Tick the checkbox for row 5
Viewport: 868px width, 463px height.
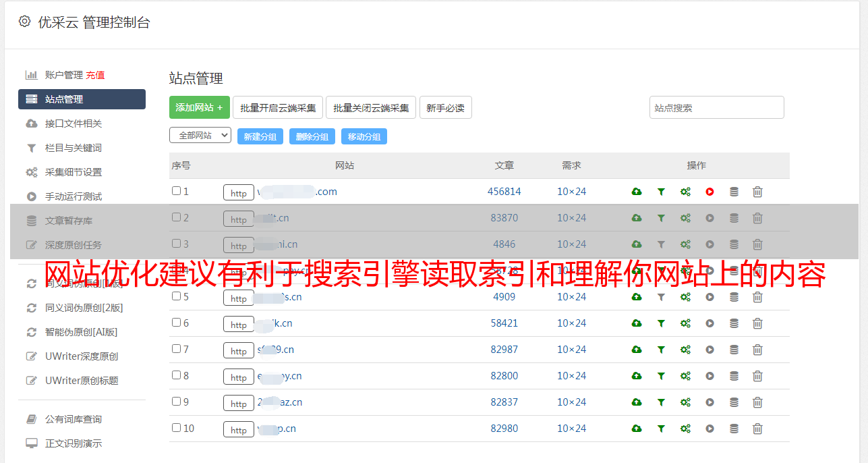pos(176,296)
